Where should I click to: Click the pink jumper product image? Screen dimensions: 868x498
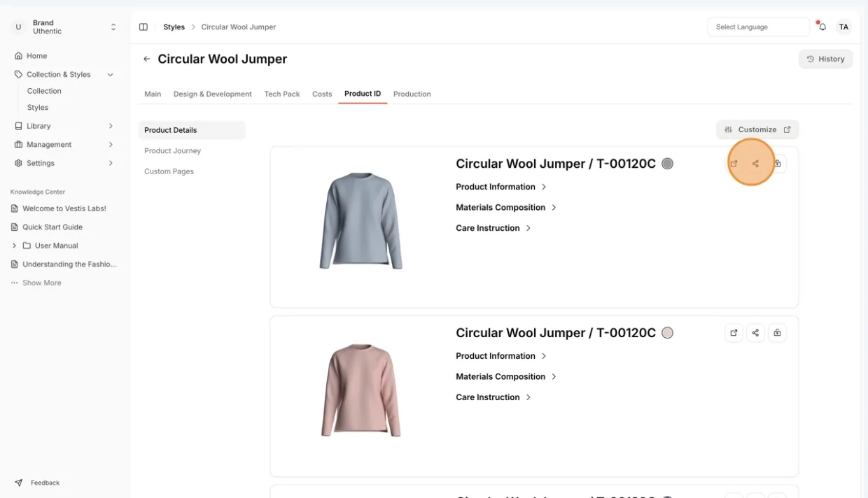coord(361,390)
